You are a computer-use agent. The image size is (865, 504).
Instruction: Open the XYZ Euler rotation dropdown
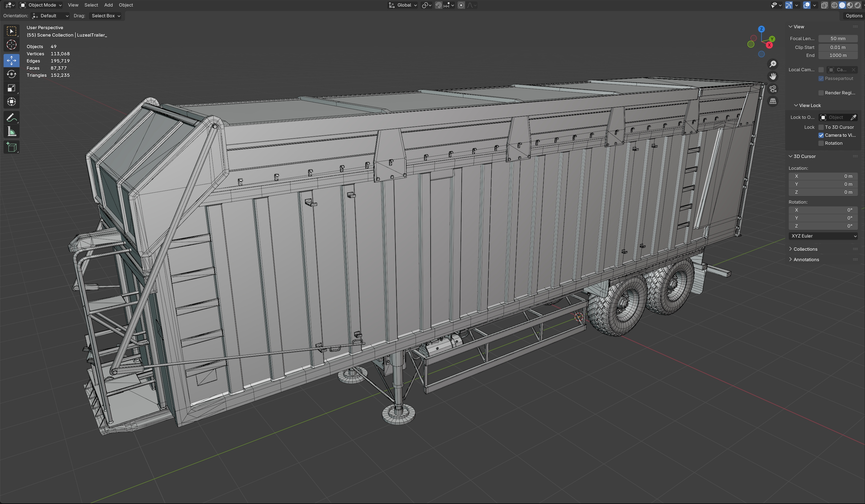(823, 236)
